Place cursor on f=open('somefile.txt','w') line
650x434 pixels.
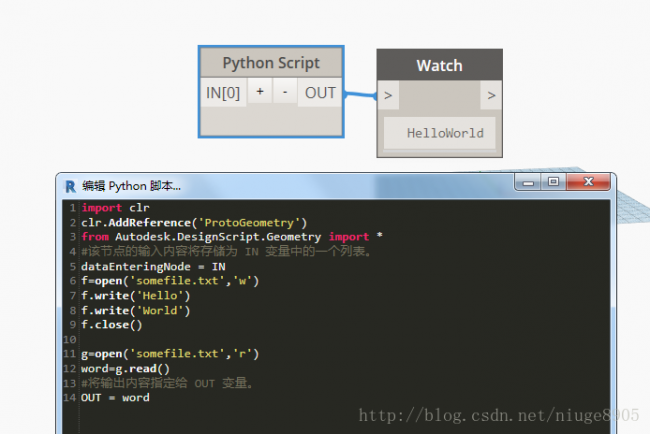[170, 281]
